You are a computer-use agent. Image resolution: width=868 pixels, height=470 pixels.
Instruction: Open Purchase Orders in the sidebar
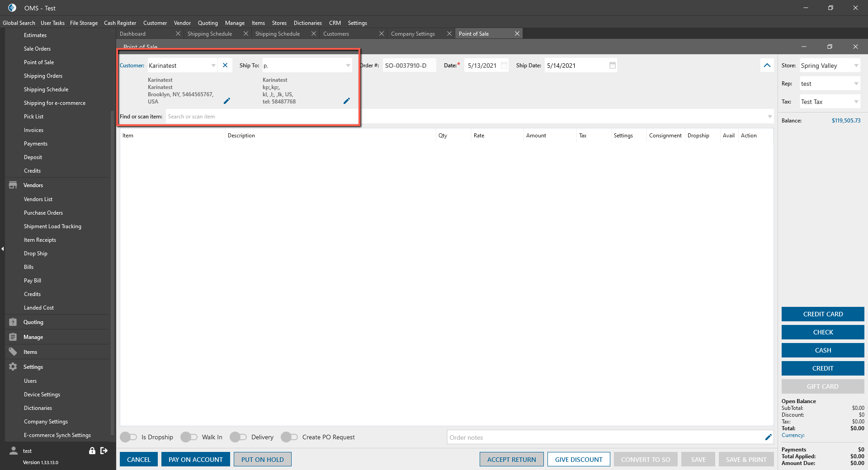(x=43, y=213)
